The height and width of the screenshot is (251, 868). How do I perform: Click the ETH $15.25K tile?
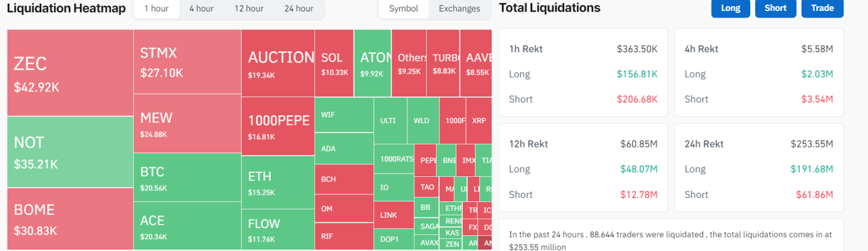[278, 183]
